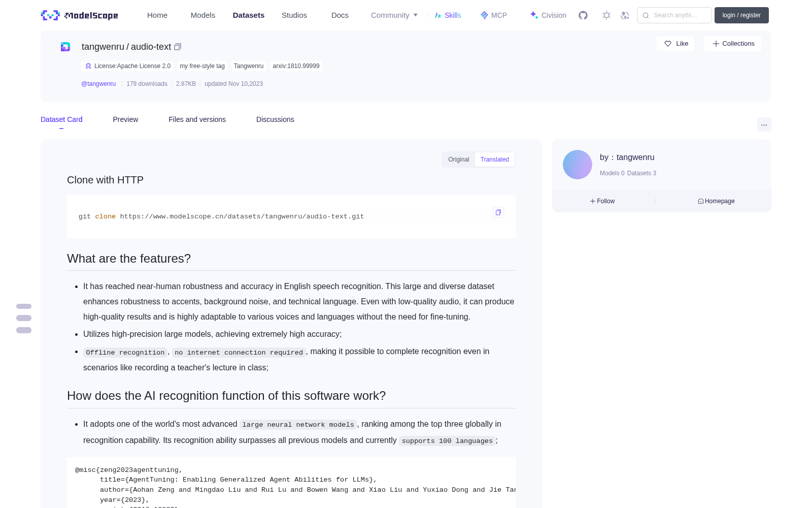
Task: Click the 'Clone with HTTP' heading
Action: 105,180
